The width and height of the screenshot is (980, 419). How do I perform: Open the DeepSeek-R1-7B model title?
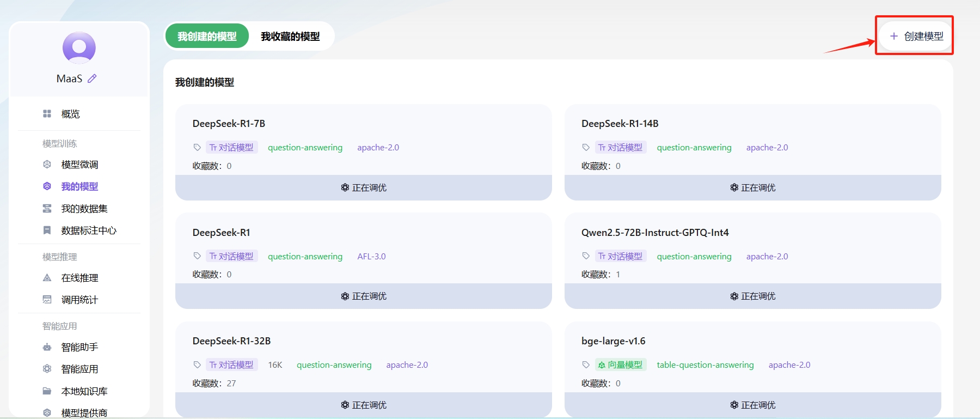[x=229, y=124]
